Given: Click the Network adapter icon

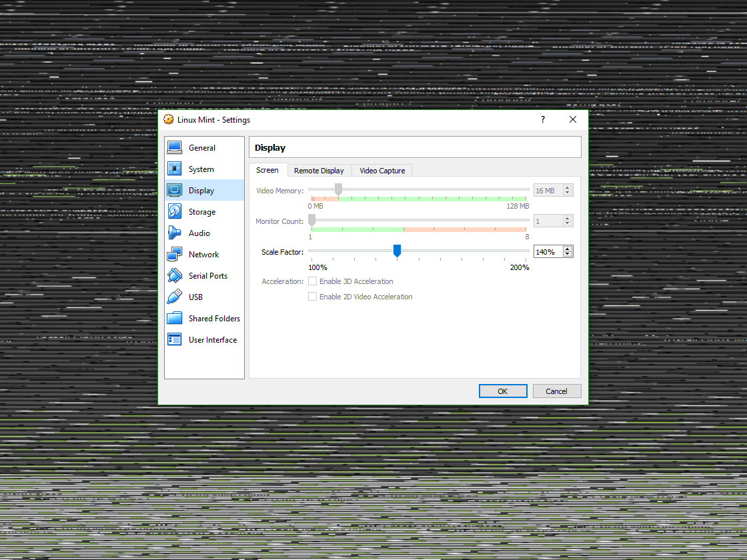Looking at the screenshot, I should (x=174, y=254).
